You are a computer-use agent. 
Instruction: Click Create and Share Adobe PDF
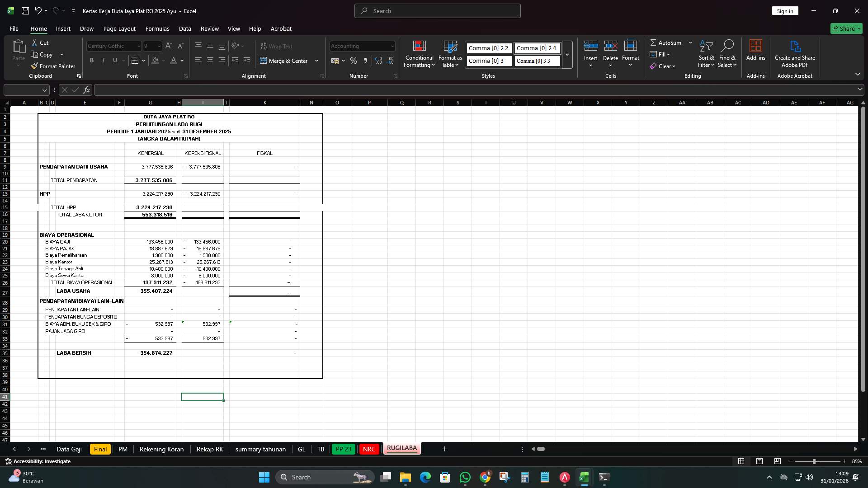pos(795,54)
